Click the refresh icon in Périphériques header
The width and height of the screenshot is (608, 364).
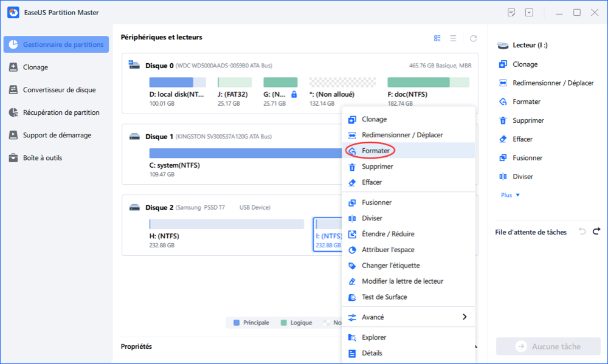pyautogui.click(x=474, y=38)
